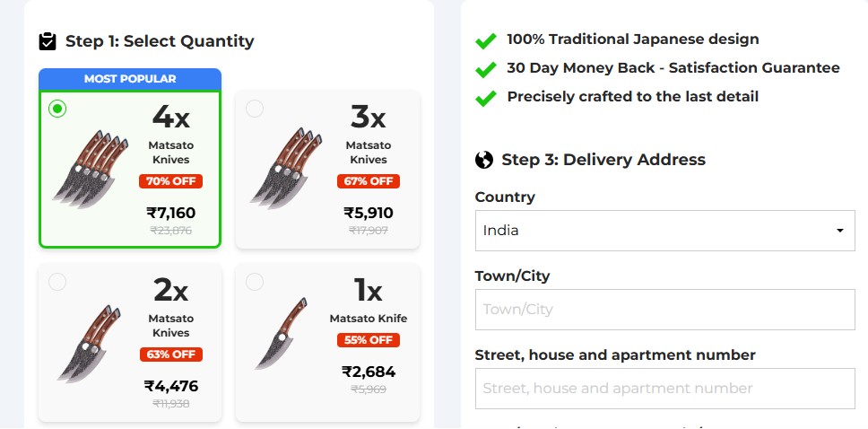This screenshot has width=868, height=429.
Task: Click the globe icon beside Step 3
Action: (x=484, y=160)
